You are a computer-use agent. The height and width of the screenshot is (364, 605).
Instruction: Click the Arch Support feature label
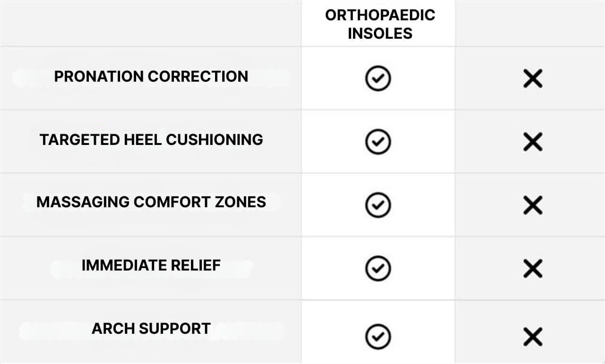point(151,329)
